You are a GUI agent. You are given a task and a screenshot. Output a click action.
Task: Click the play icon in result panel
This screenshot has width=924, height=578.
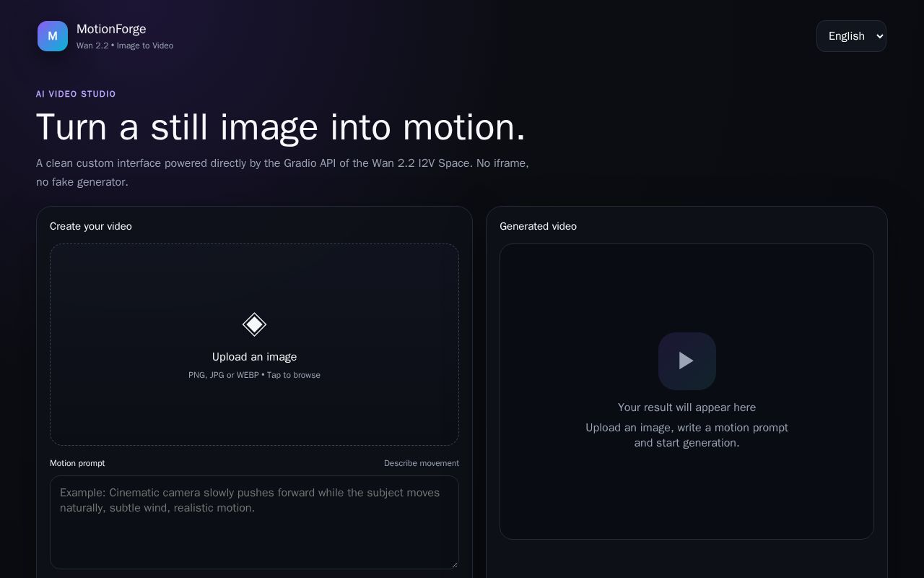[x=687, y=361]
